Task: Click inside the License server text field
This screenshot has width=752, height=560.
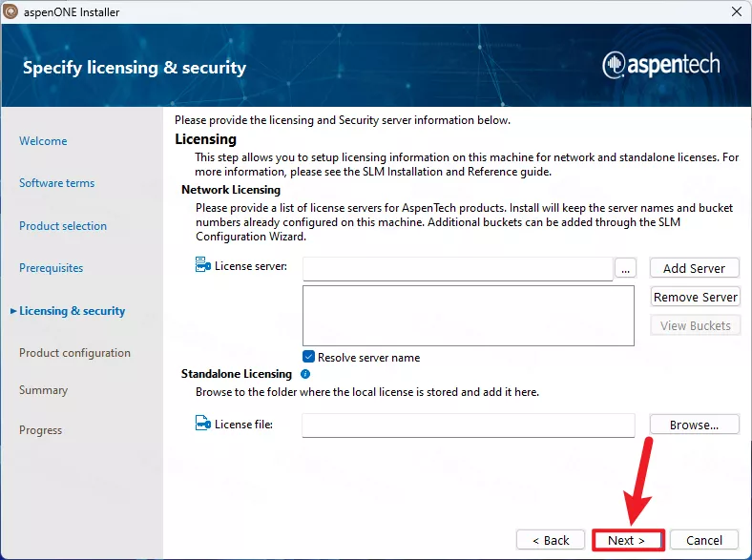Action: [457, 269]
